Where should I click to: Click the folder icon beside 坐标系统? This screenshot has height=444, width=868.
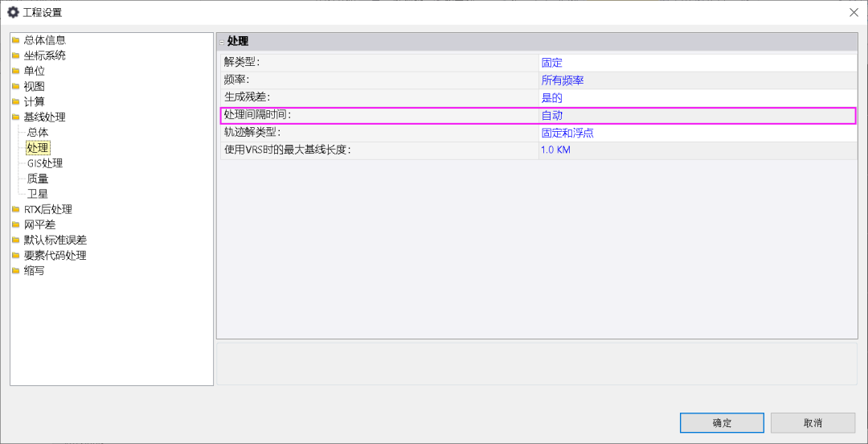[16, 56]
